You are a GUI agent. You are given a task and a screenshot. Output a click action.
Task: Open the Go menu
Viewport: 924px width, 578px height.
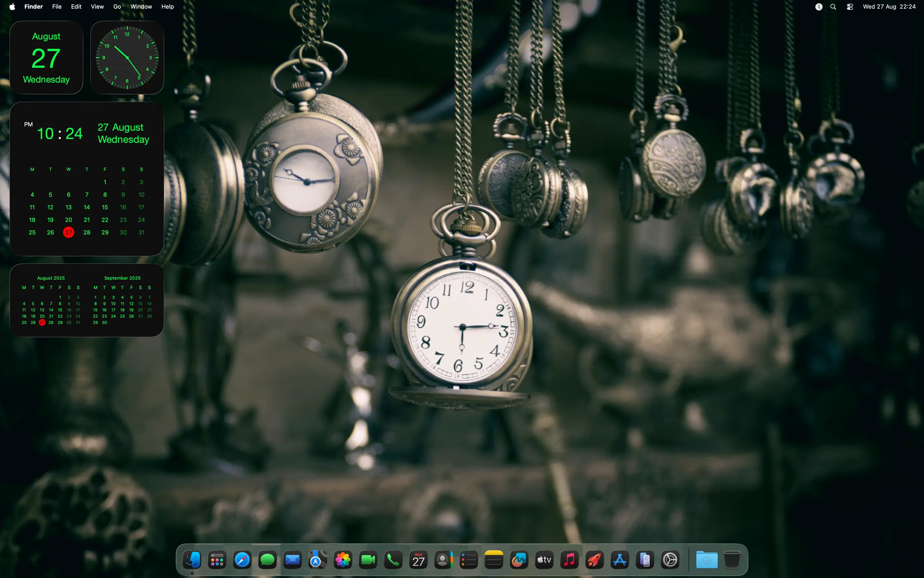point(117,7)
